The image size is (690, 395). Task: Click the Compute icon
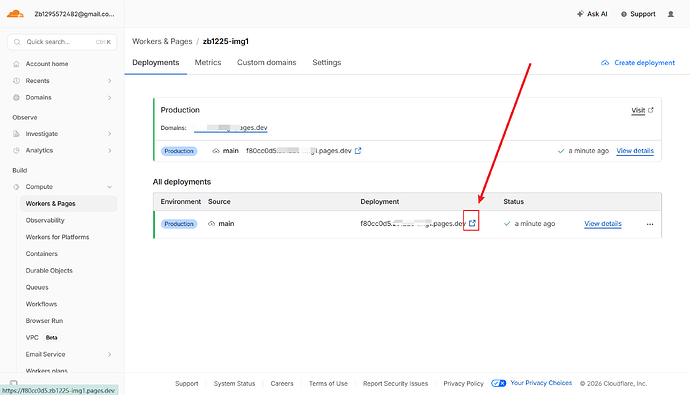click(16, 187)
